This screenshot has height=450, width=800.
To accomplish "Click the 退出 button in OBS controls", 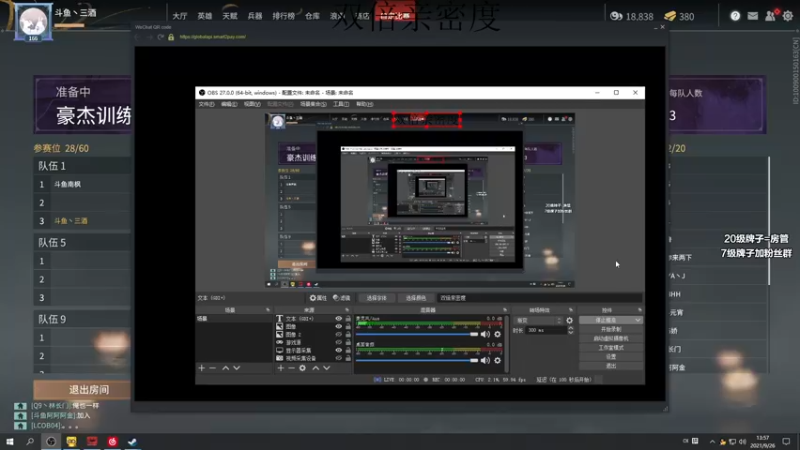I will [611, 366].
